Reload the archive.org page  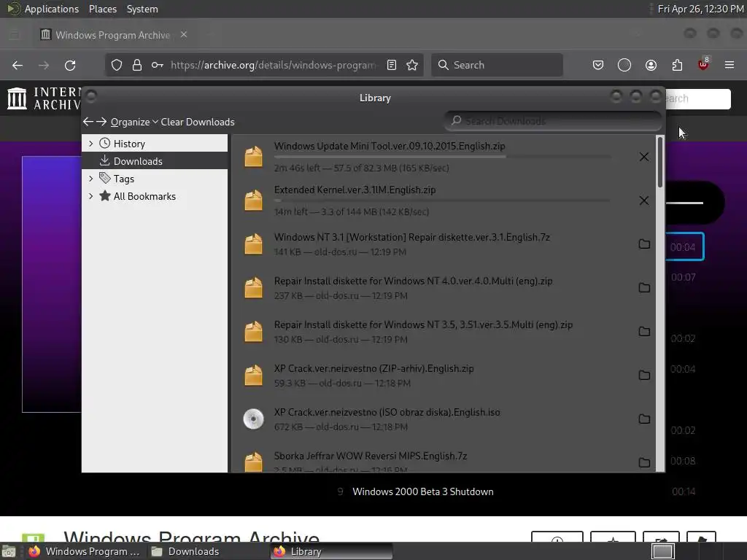pyautogui.click(x=70, y=65)
